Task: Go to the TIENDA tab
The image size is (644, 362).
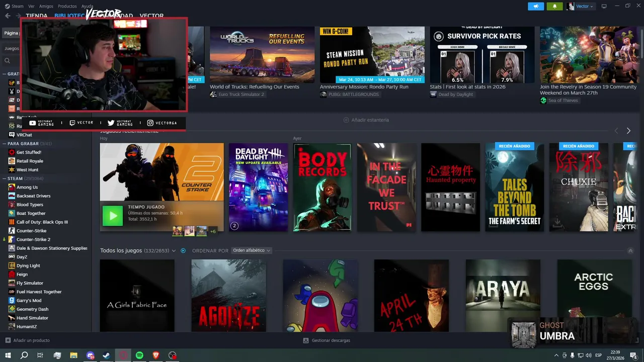Action: [x=37, y=16]
